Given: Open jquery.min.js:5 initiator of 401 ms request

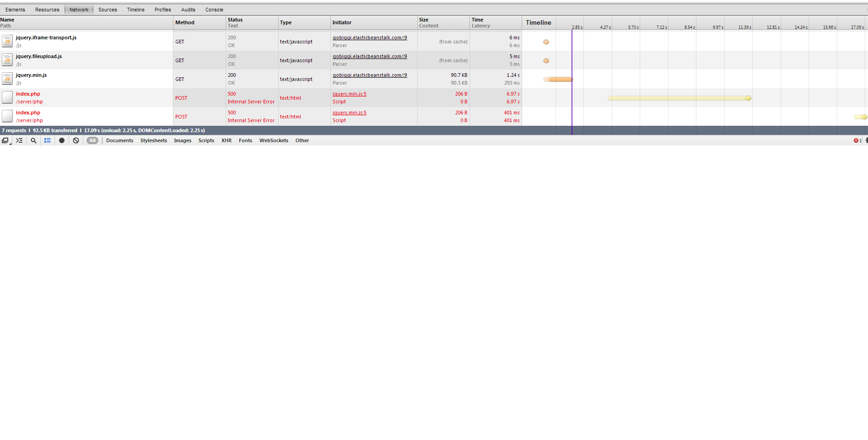Looking at the screenshot, I should (x=349, y=113).
